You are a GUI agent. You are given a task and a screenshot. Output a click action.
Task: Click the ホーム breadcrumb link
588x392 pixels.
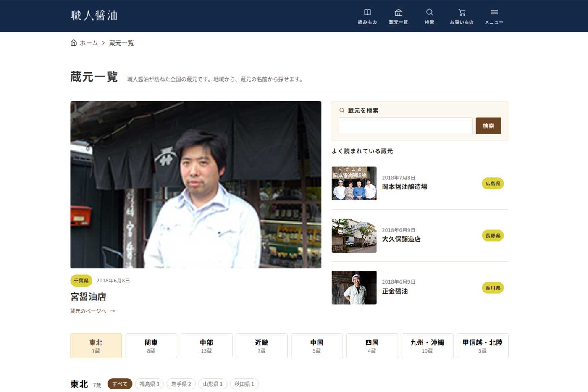point(89,43)
